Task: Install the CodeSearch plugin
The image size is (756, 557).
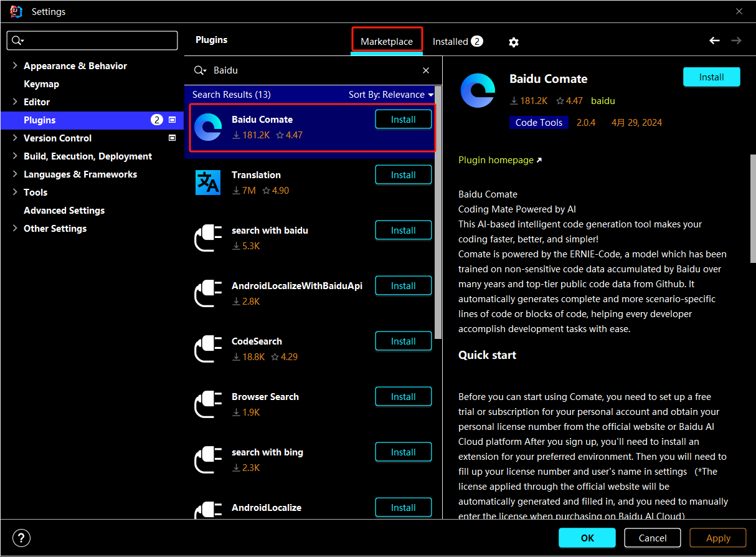Action: tap(404, 341)
